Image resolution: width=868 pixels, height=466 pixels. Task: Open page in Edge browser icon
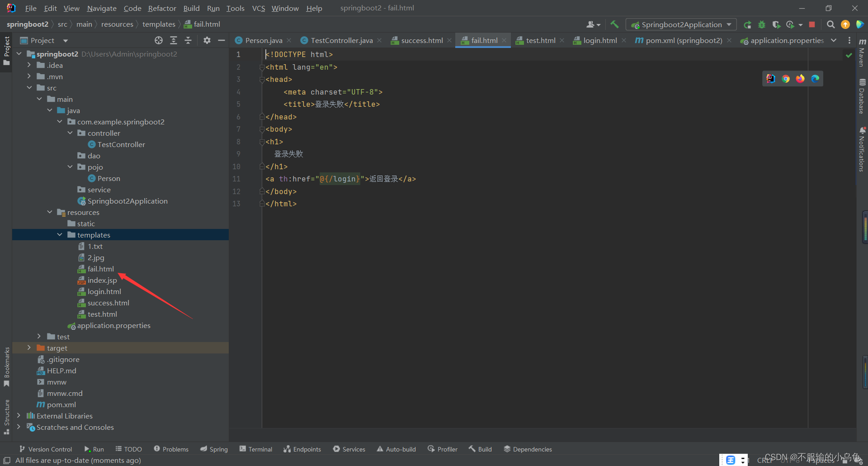815,79
